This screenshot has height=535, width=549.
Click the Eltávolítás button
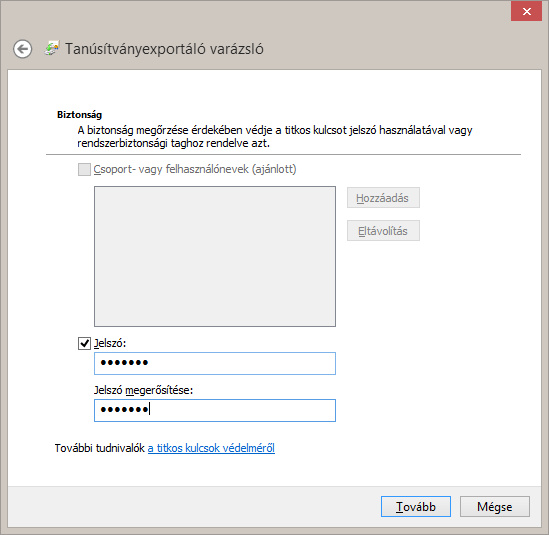click(x=383, y=231)
